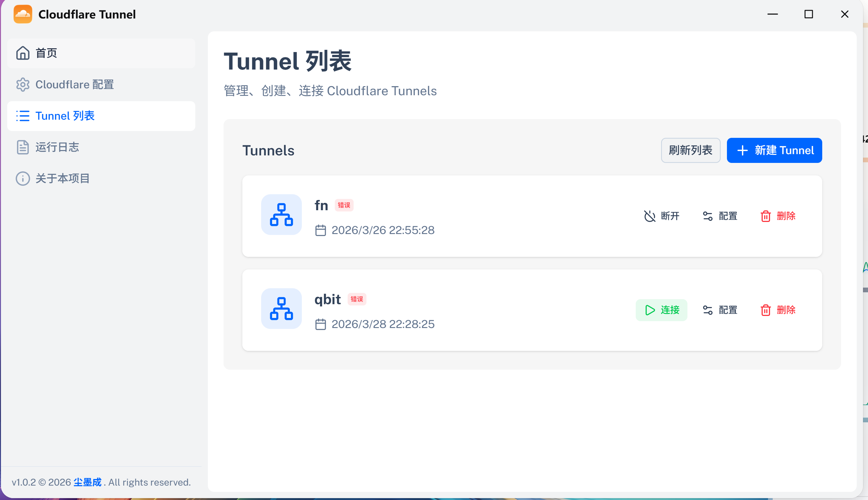Click the network icon of fn tunnel
This screenshot has height=500, width=868.
tap(281, 215)
